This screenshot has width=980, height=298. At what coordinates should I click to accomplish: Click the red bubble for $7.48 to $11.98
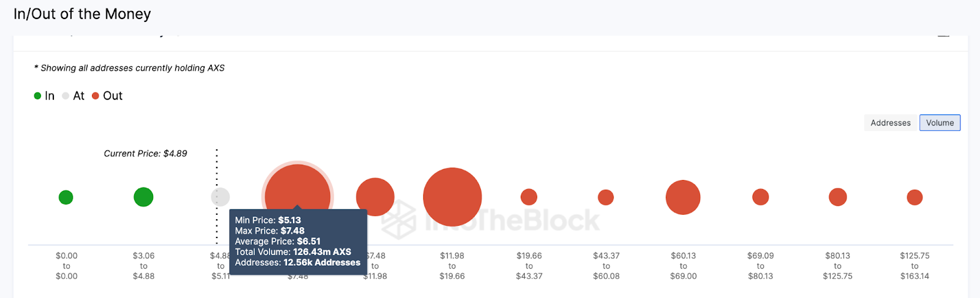pyautogui.click(x=375, y=197)
